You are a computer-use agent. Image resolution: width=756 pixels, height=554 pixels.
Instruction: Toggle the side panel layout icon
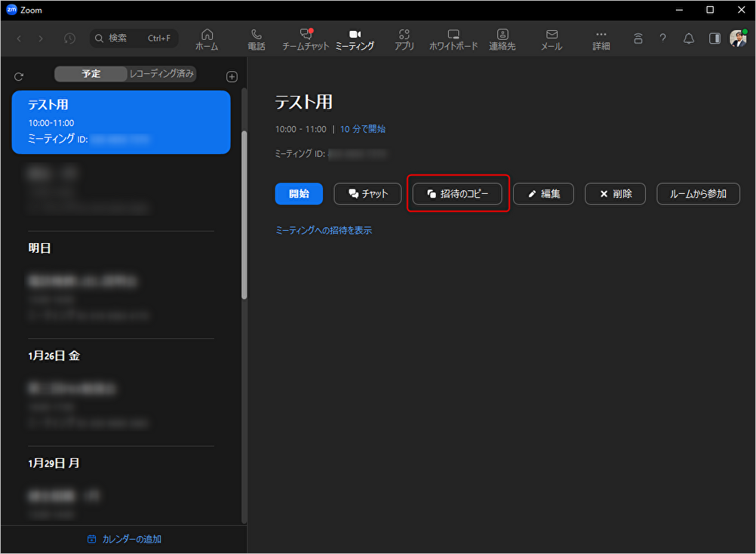click(x=715, y=38)
